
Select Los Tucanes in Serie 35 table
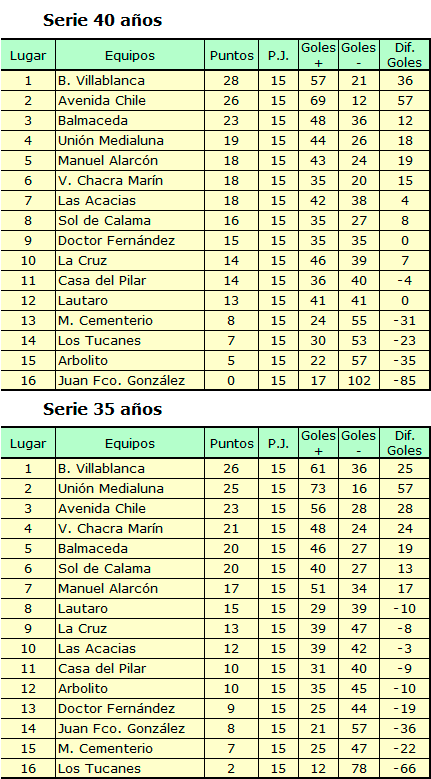[x=99, y=769]
